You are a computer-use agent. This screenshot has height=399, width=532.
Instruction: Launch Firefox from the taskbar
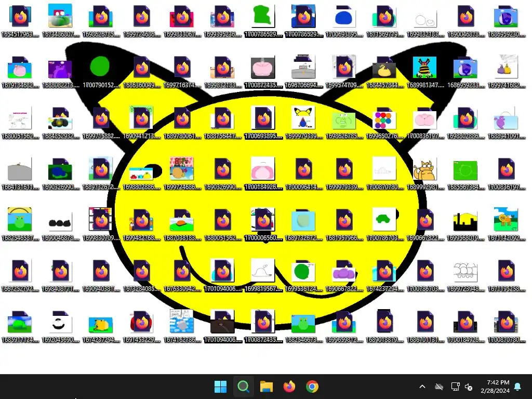[x=289, y=387]
